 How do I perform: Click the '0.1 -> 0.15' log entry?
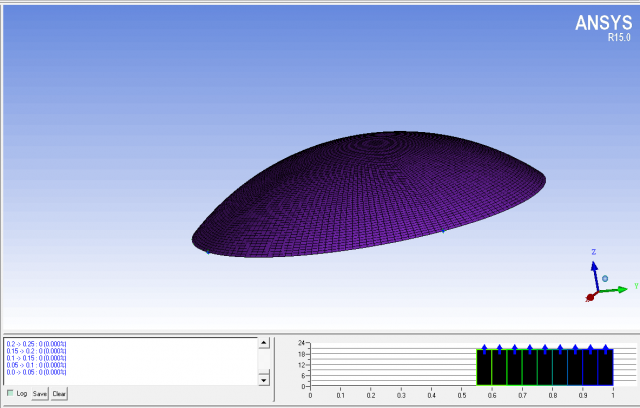tap(36, 358)
